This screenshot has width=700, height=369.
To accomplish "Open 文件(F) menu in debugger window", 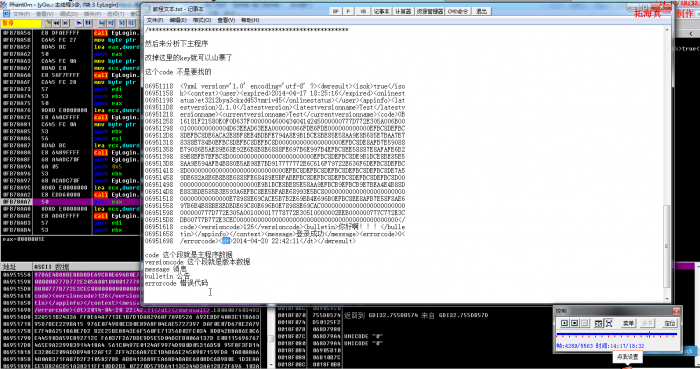I will click(x=21, y=14).
